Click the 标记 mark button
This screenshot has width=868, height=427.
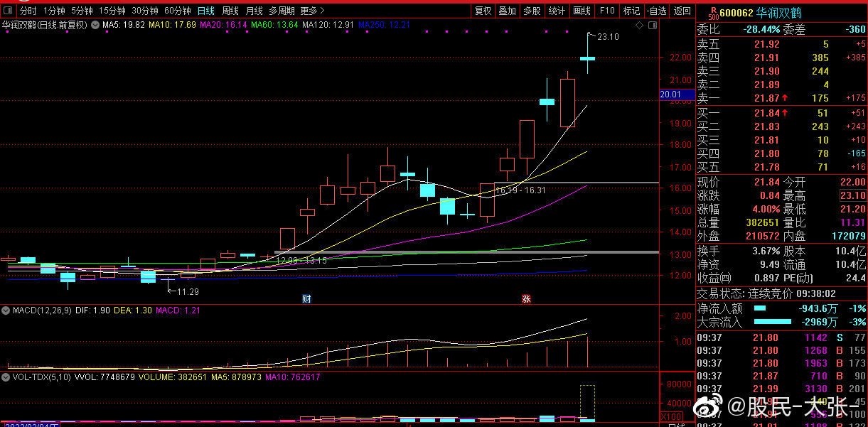coord(631,11)
